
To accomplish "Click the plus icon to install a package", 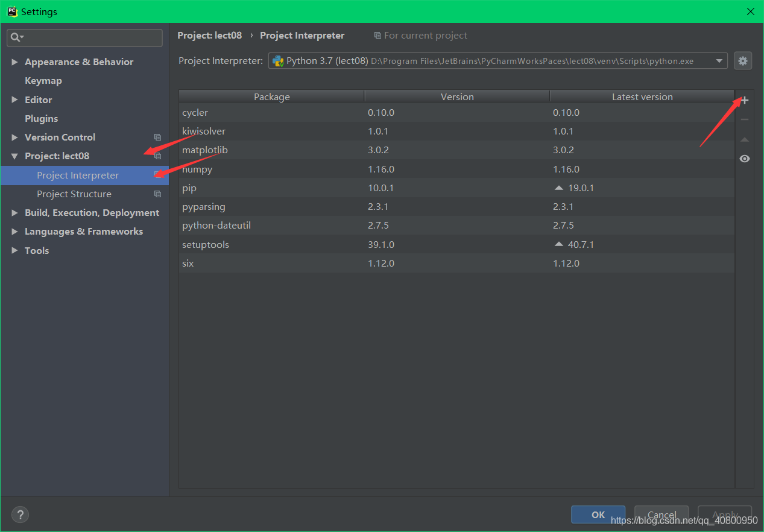I will [x=745, y=100].
